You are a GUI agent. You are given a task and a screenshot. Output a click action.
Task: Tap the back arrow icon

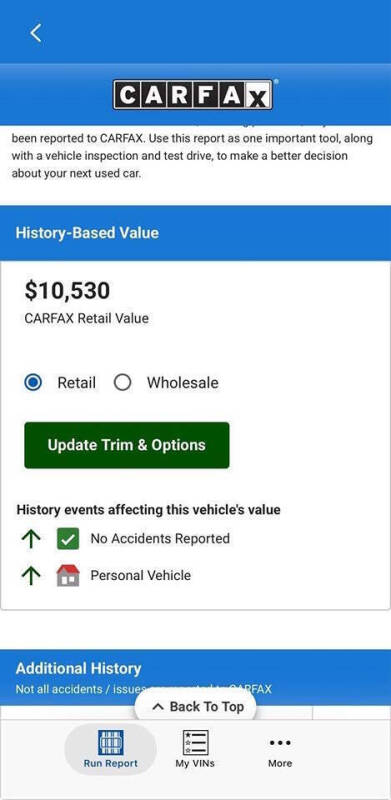(x=35, y=33)
